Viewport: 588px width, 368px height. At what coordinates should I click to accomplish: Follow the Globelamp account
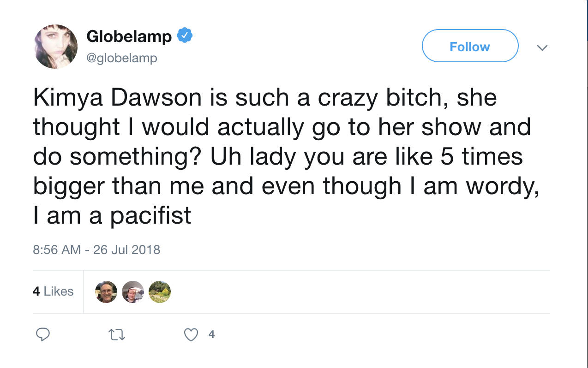[x=470, y=46]
